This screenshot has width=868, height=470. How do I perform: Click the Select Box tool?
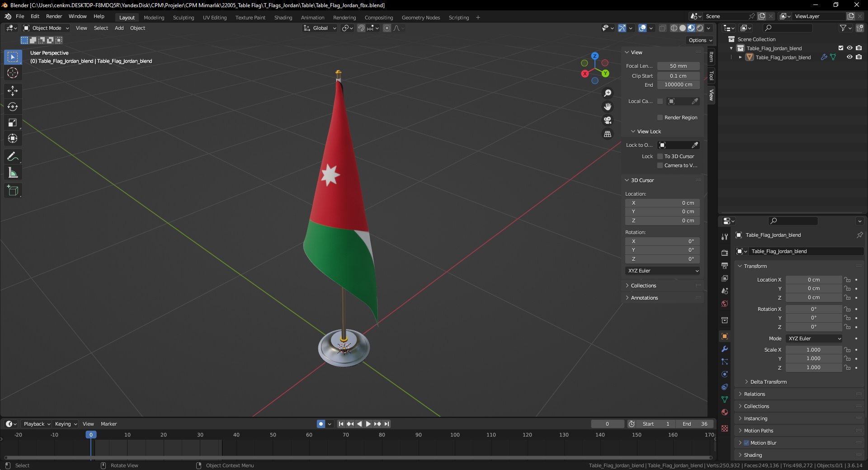coord(13,57)
